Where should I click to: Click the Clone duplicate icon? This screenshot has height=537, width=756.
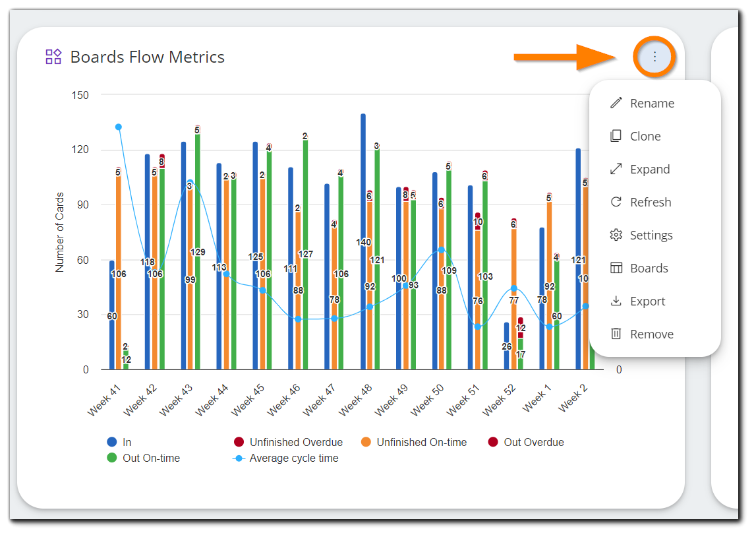(x=616, y=136)
